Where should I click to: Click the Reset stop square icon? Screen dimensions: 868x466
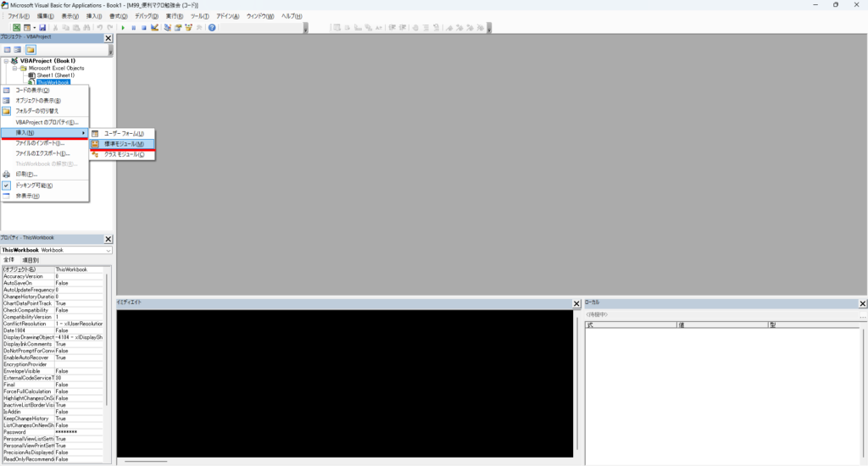click(144, 27)
